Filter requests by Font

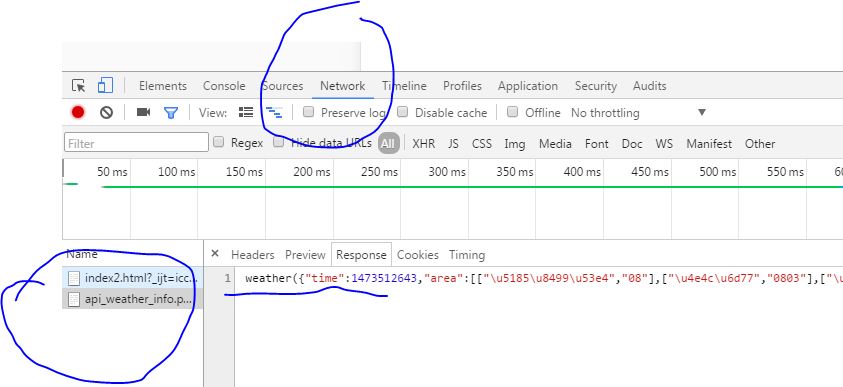(597, 144)
